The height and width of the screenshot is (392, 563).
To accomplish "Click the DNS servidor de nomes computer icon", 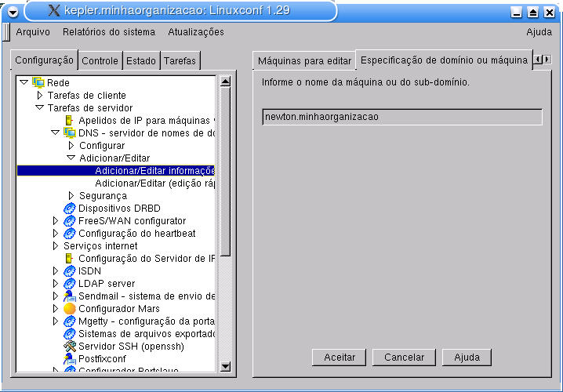I will pyautogui.click(x=70, y=132).
